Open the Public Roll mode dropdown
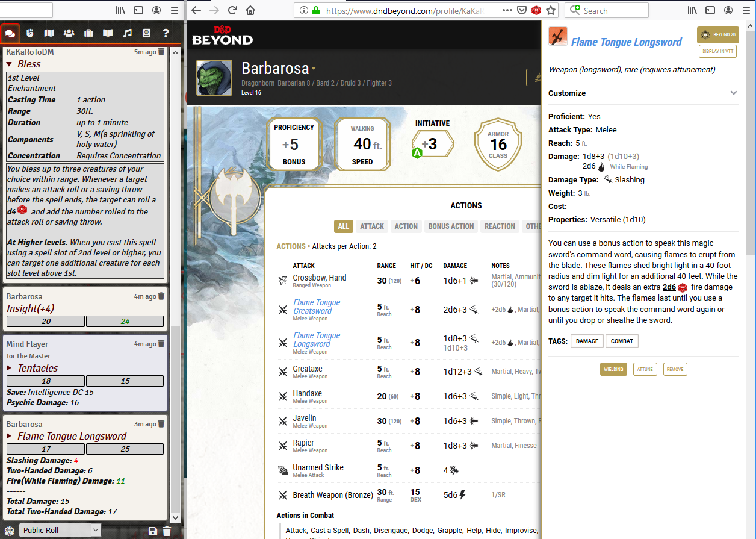Image resolution: width=756 pixels, height=539 pixels. tap(60, 530)
